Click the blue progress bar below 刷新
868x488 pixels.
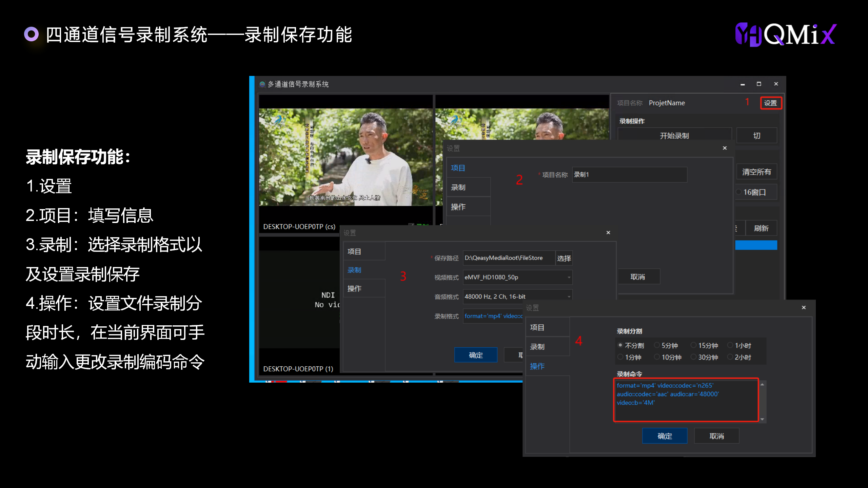756,245
